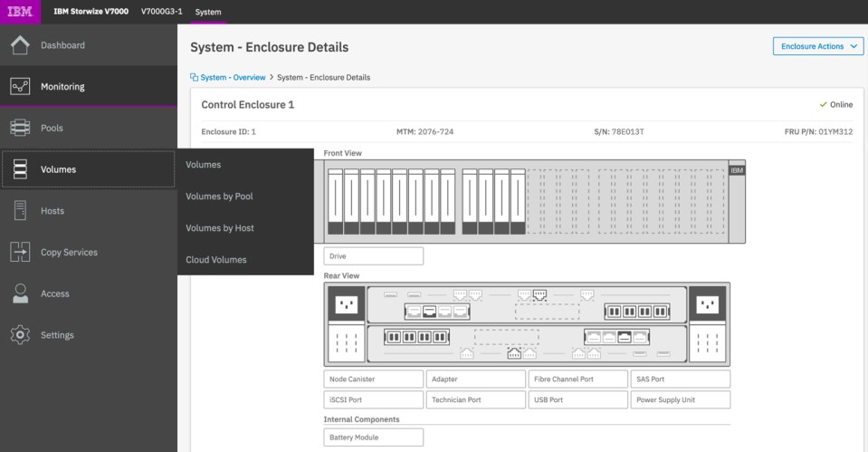Select Volumes by Host menu entry
Image resolution: width=868 pixels, height=452 pixels.
(x=220, y=228)
